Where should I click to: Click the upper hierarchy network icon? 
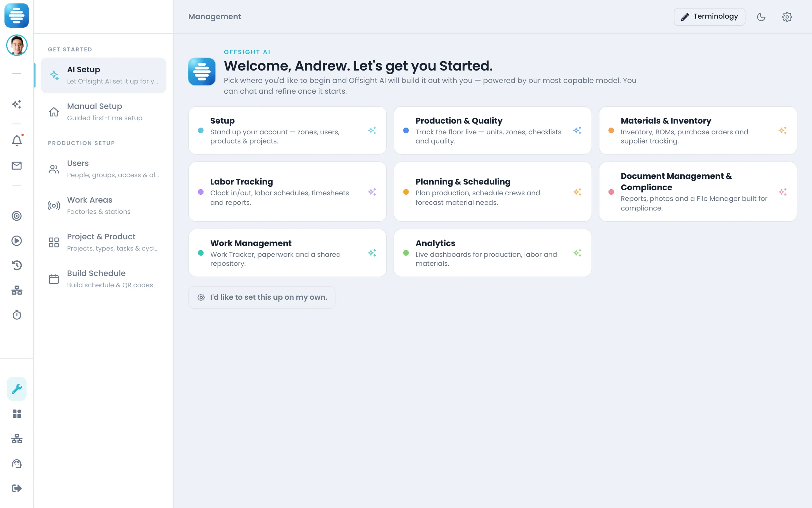click(17, 290)
